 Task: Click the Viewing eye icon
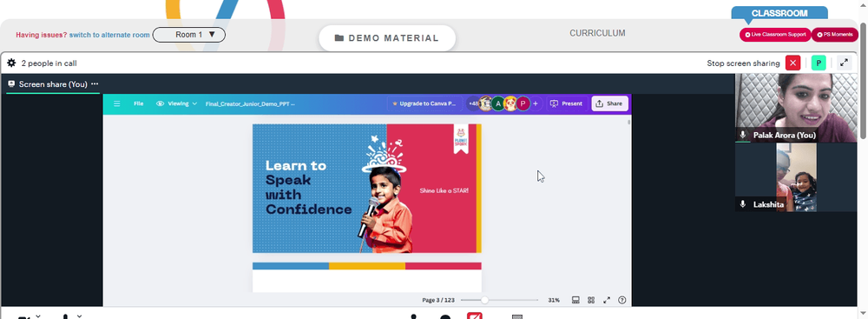(161, 103)
